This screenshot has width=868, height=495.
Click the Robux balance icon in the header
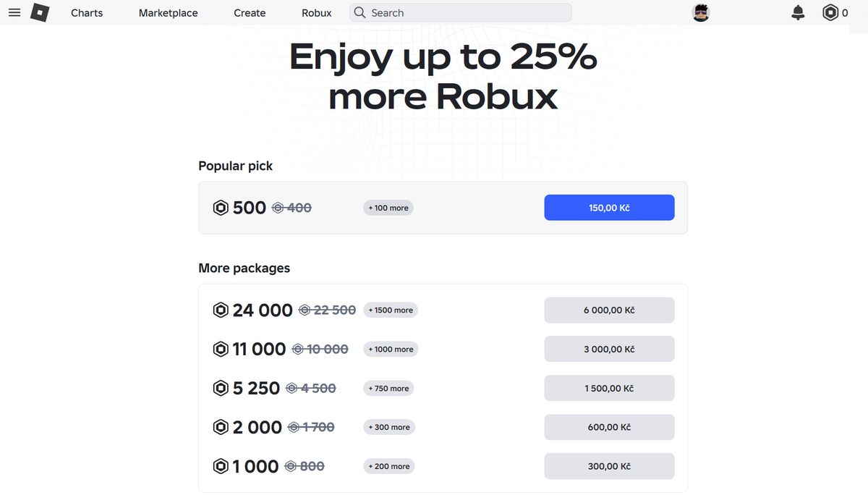click(830, 13)
